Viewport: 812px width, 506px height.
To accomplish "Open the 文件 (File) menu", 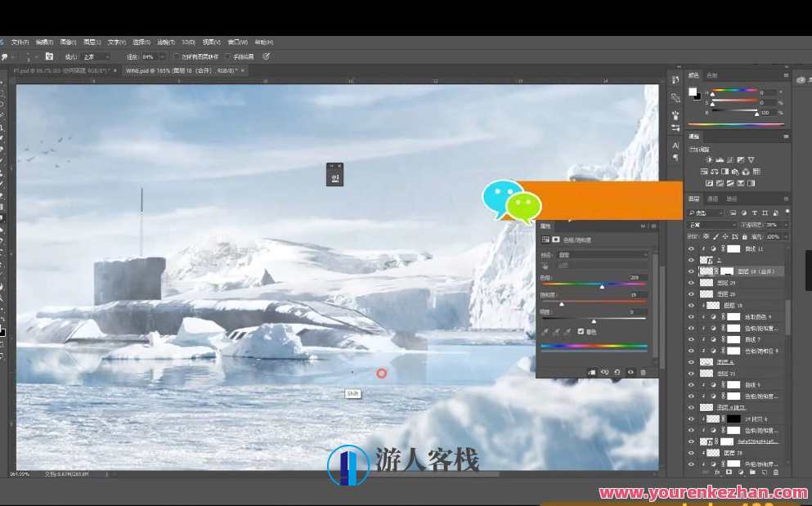I will point(20,42).
